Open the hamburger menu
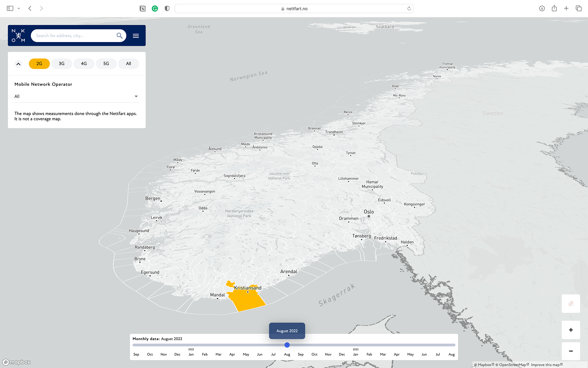588x368 pixels. (x=136, y=36)
